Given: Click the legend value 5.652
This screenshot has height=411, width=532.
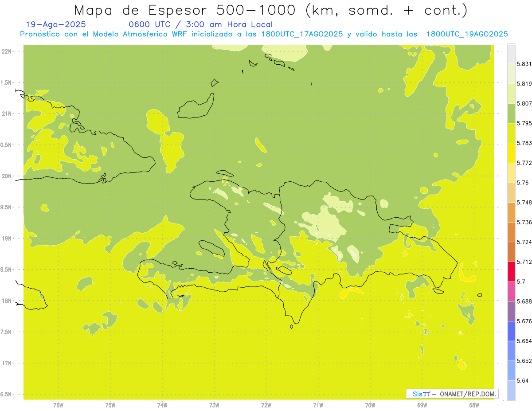Looking at the screenshot, I should (524, 361).
